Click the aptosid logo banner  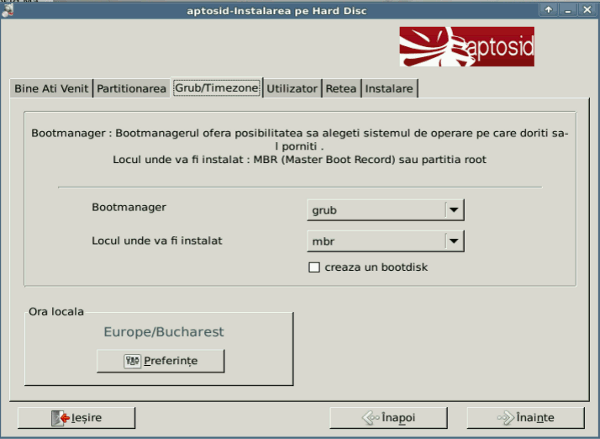point(467,46)
